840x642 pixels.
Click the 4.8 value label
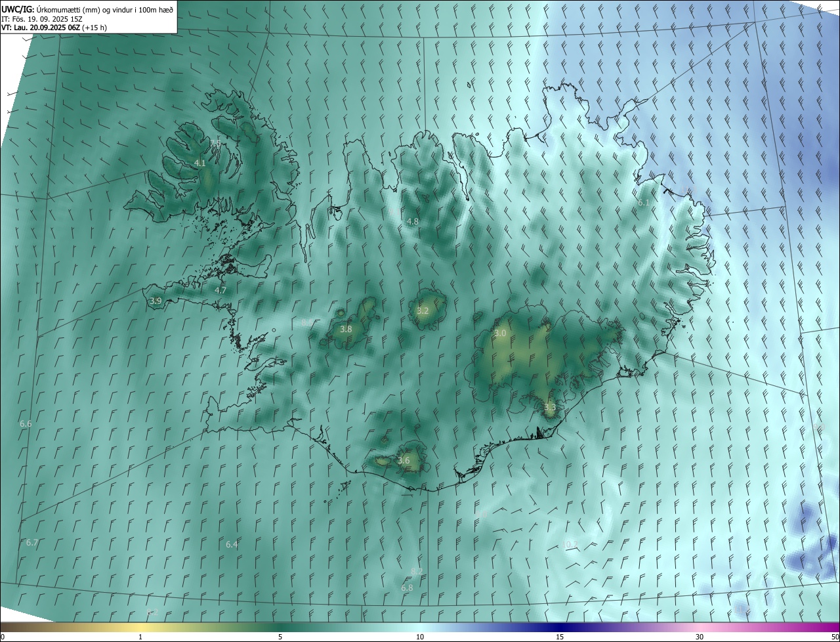412,222
